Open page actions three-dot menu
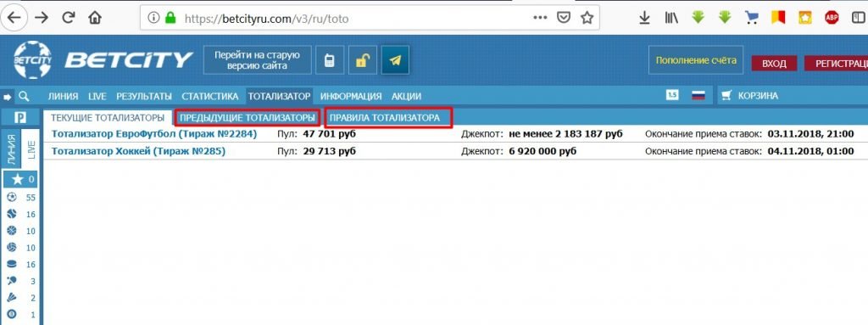The width and height of the screenshot is (868, 325). 540,18
